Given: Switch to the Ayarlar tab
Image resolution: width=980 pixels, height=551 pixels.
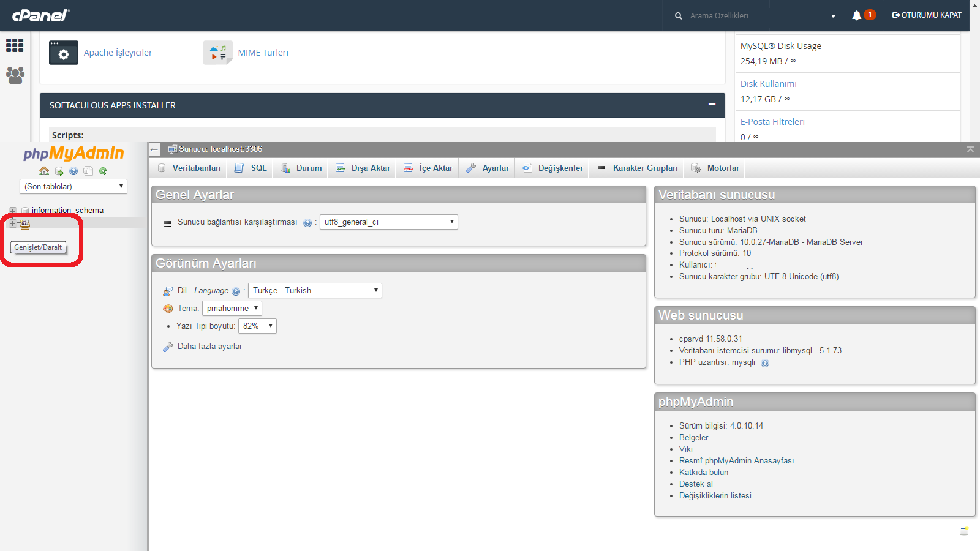Looking at the screenshot, I should pyautogui.click(x=488, y=168).
